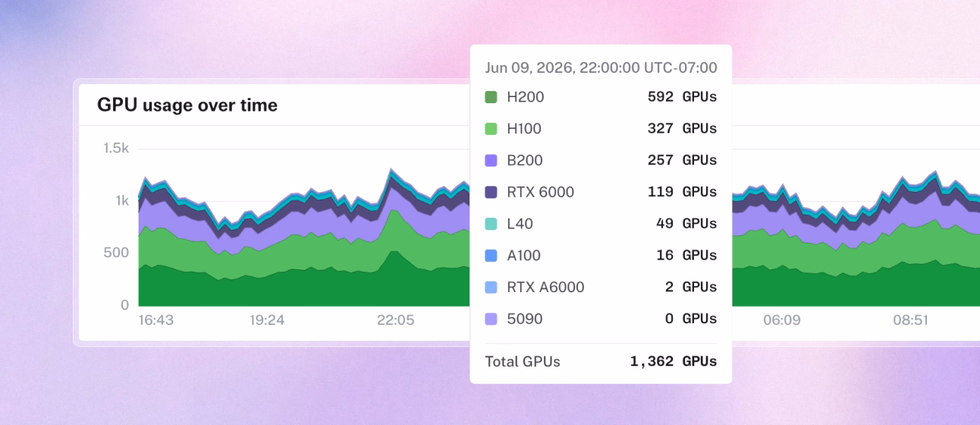Viewport: 980px width, 425px height.
Task: Click the 'Total GPUs' label
Action: tap(523, 362)
